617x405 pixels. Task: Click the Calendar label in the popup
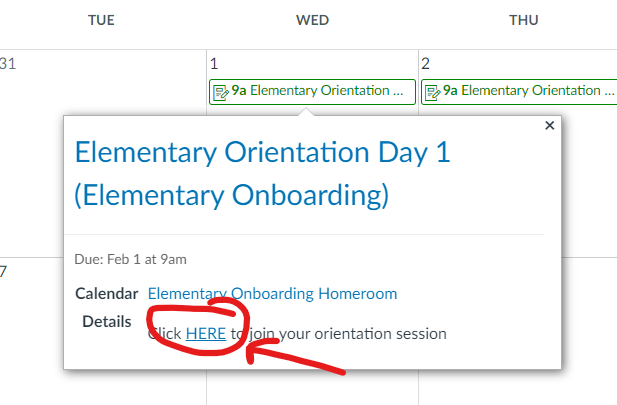pyautogui.click(x=106, y=294)
